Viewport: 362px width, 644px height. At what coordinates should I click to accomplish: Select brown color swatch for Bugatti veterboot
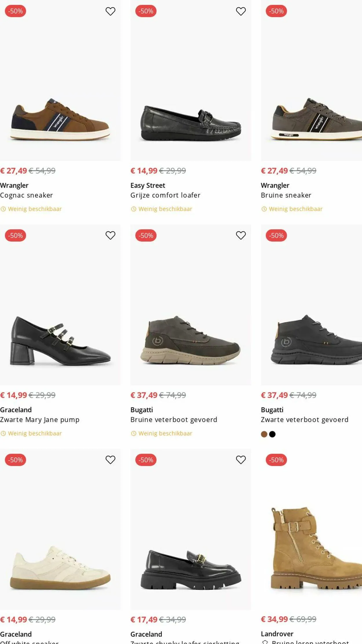pyautogui.click(x=264, y=434)
